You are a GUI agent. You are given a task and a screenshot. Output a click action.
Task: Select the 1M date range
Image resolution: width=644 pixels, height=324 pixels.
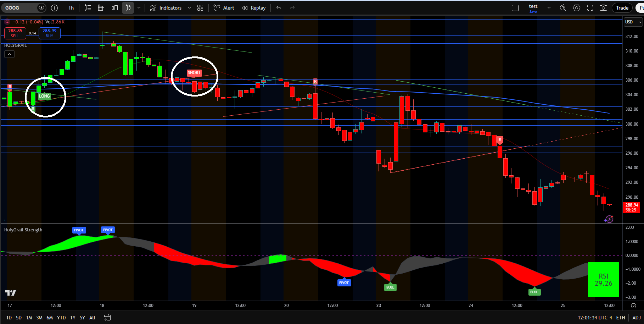click(29, 318)
